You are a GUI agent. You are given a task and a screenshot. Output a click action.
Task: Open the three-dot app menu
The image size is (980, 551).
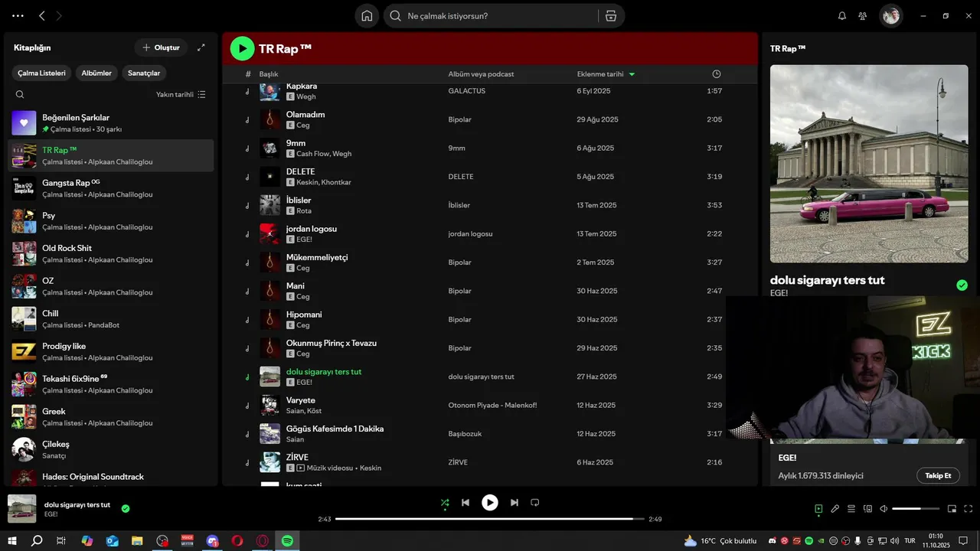click(x=18, y=15)
